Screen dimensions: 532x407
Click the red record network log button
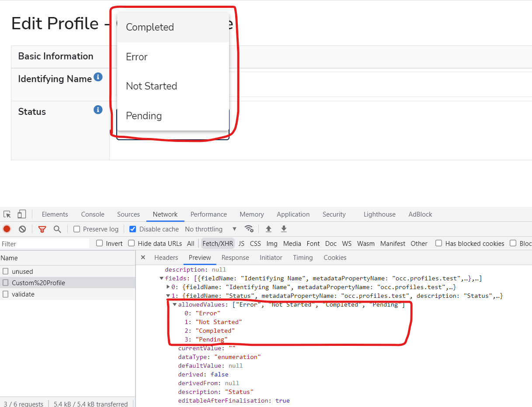tap(6, 228)
